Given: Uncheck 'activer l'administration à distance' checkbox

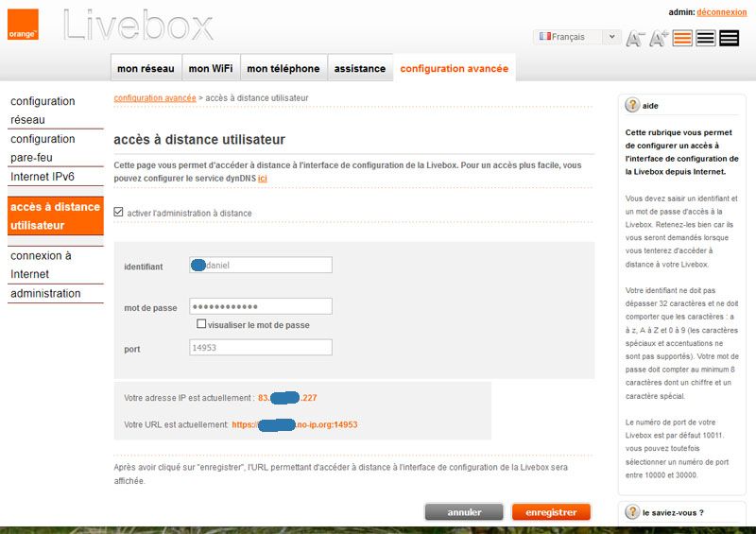Looking at the screenshot, I should point(119,212).
